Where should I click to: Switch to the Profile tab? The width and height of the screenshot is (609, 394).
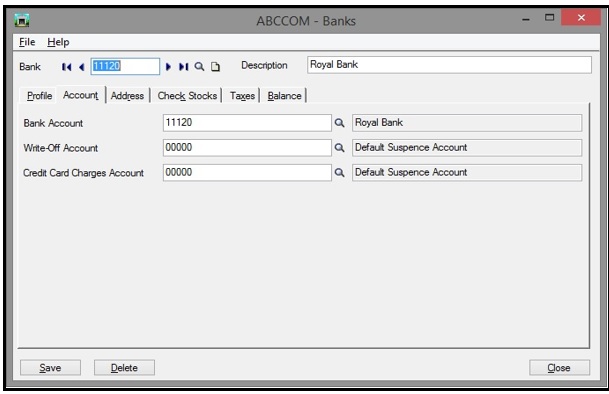pos(39,96)
